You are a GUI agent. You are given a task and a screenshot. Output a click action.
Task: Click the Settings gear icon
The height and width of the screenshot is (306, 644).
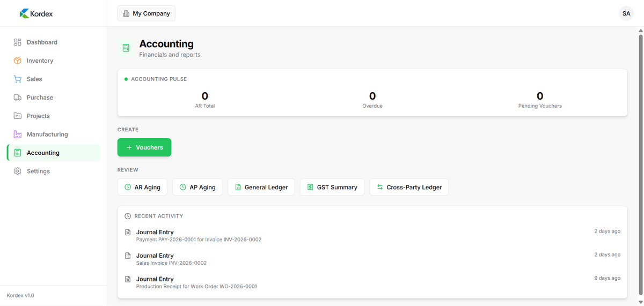coord(18,171)
